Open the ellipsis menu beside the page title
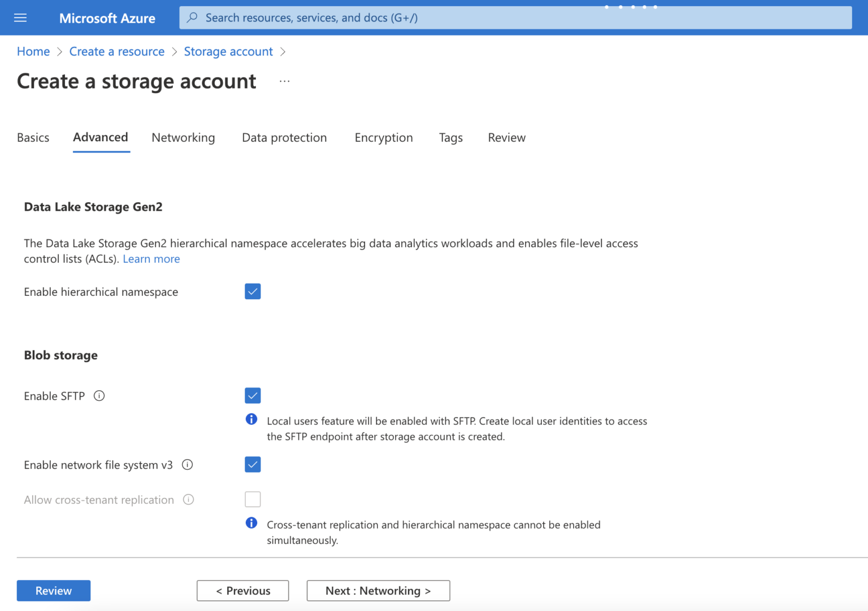The width and height of the screenshot is (868, 611). [x=284, y=81]
